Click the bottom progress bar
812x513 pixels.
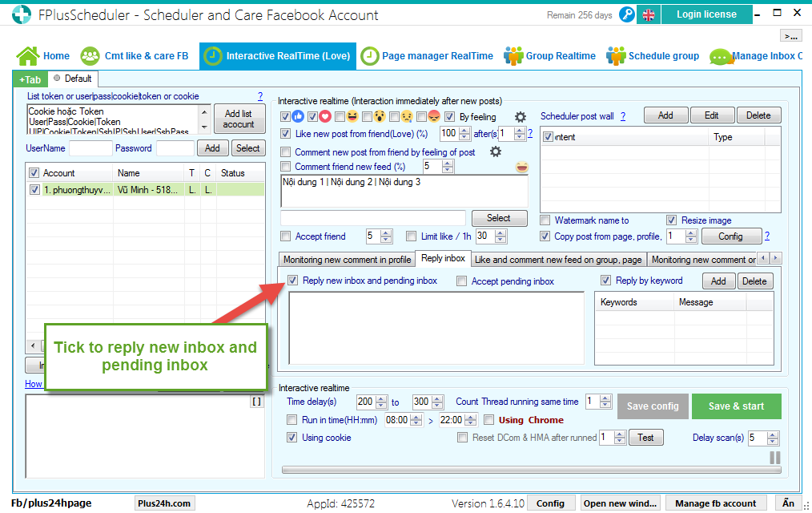point(531,470)
